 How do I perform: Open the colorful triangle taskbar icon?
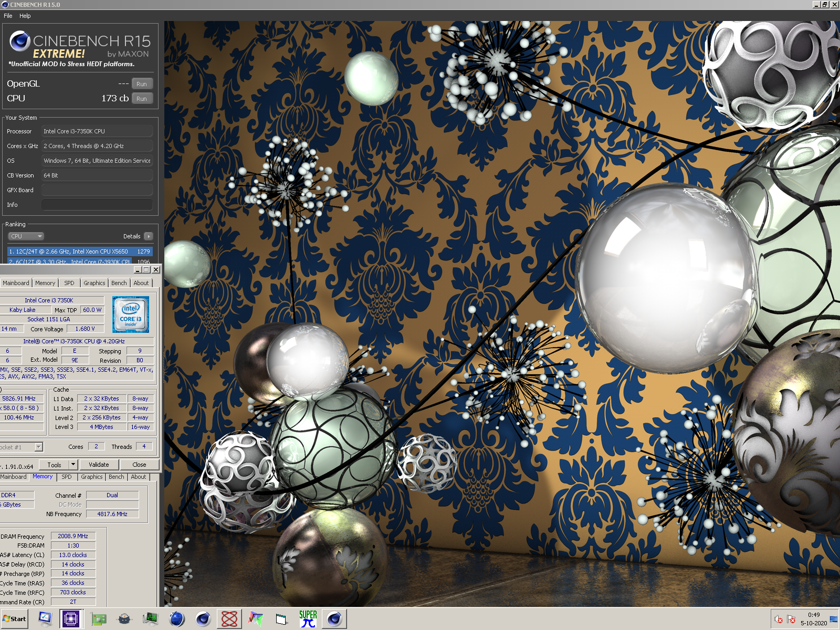point(256,619)
